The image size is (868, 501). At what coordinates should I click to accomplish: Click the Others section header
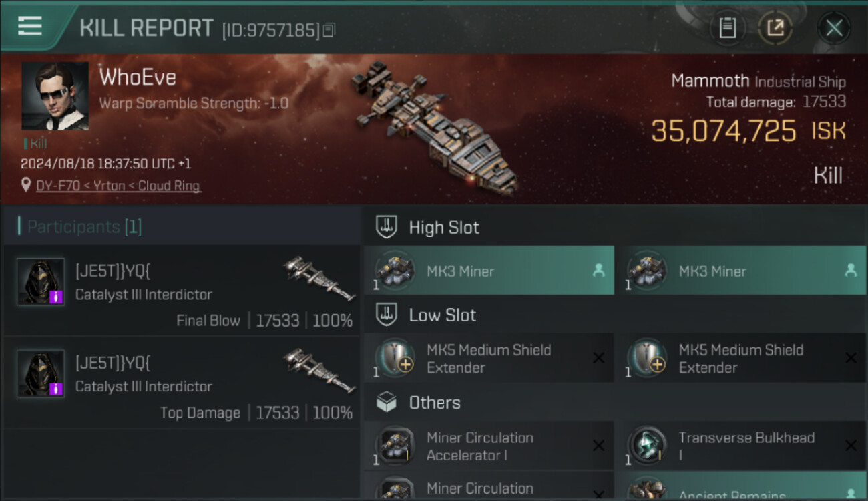pyautogui.click(x=434, y=403)
